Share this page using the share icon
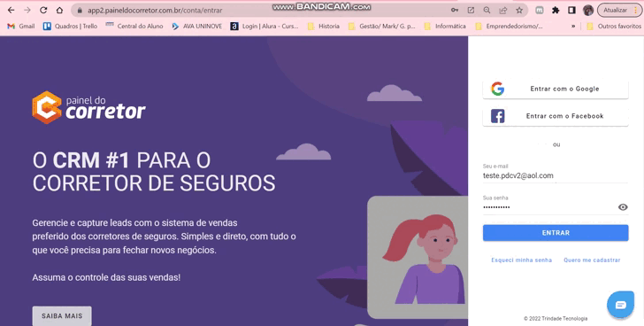 502,11
